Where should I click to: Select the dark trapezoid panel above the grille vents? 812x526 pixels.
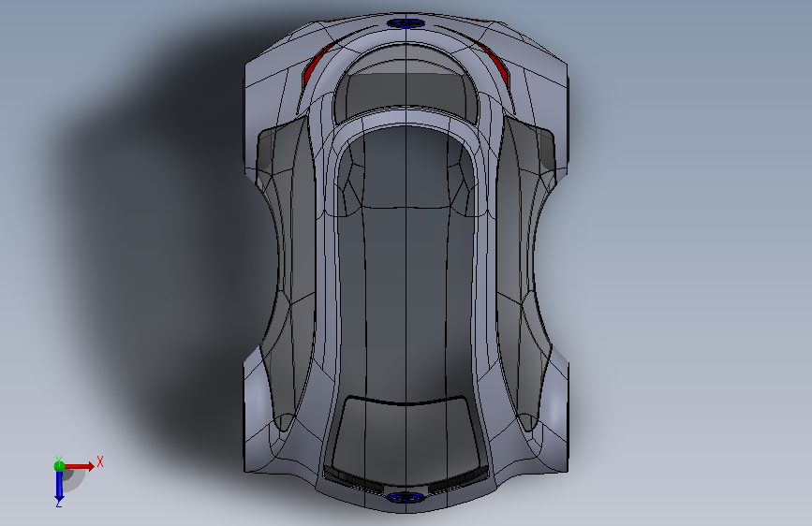pos(406,440)
